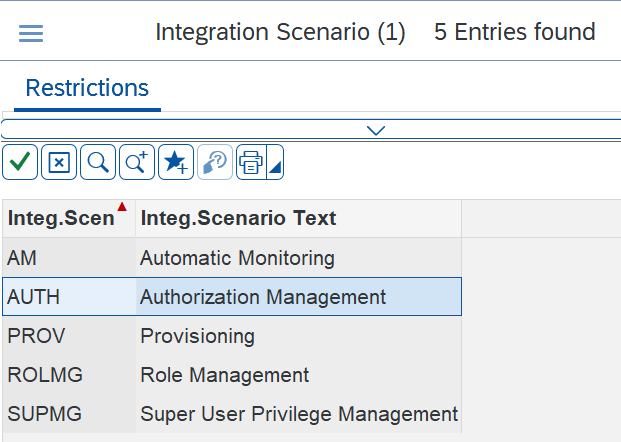Pick the Role Management entry
Screen dimensions: 621x442
225,375
